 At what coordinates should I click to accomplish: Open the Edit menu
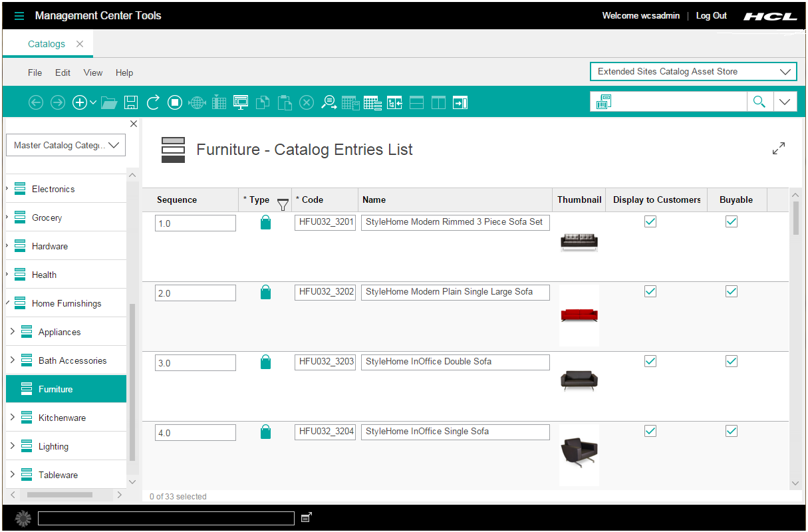click(63, 73)
